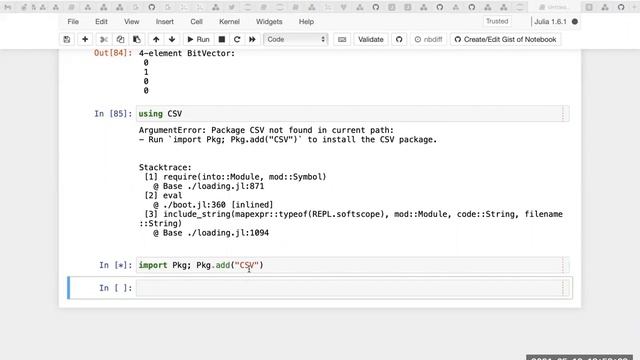Open the Edit menu

pos(101,22)
